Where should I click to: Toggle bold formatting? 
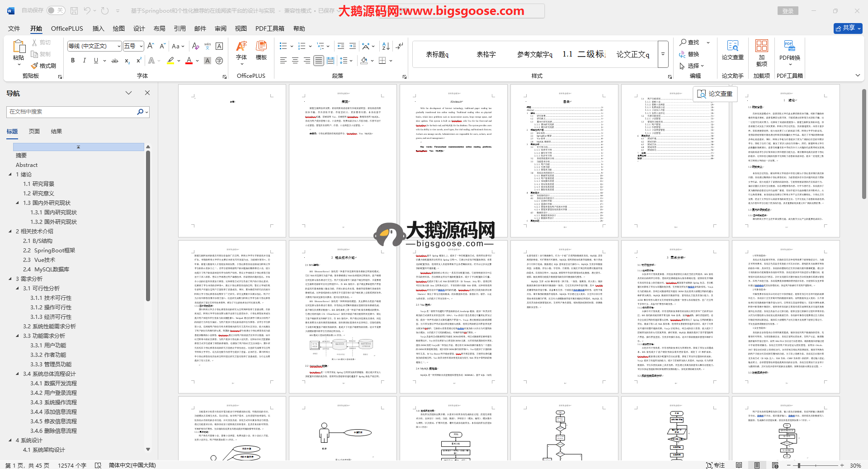click(73, 61)
